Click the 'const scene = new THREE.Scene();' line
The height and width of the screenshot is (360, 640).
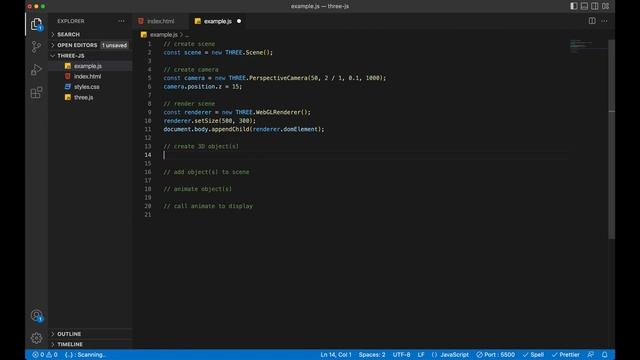coord(218,52)
